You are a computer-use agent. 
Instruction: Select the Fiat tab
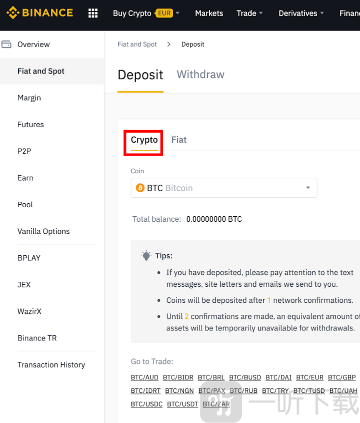[179, 140]
